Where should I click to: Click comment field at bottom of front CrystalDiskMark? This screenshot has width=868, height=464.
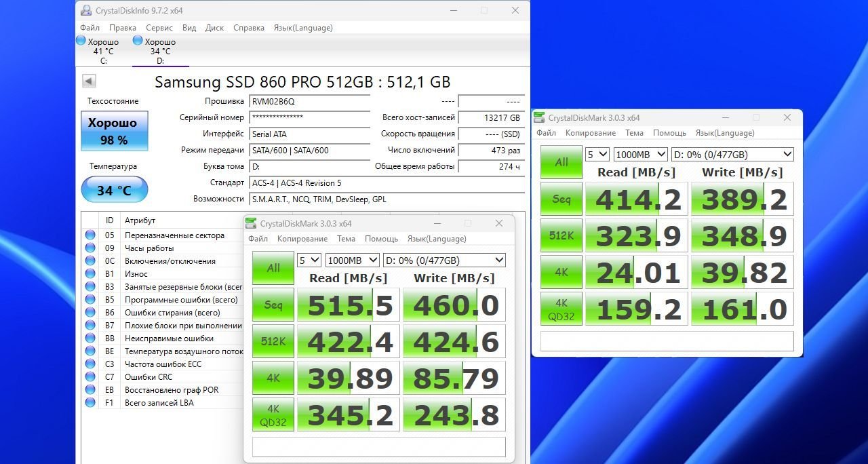(x=379, y=447)
